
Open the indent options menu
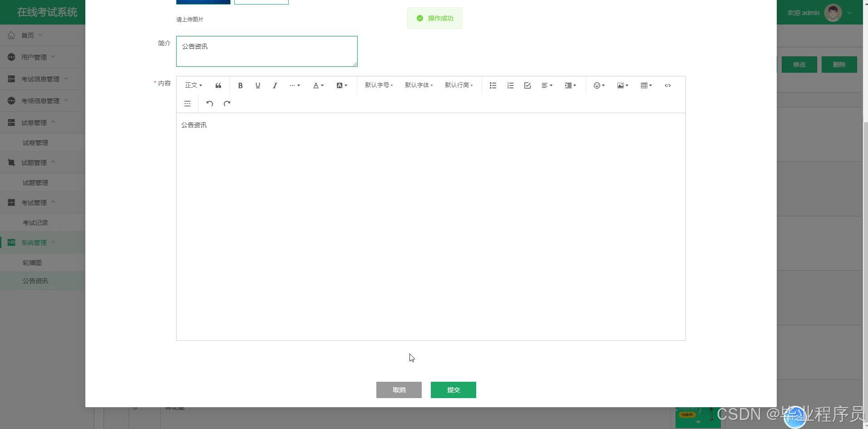pos(570,85)
